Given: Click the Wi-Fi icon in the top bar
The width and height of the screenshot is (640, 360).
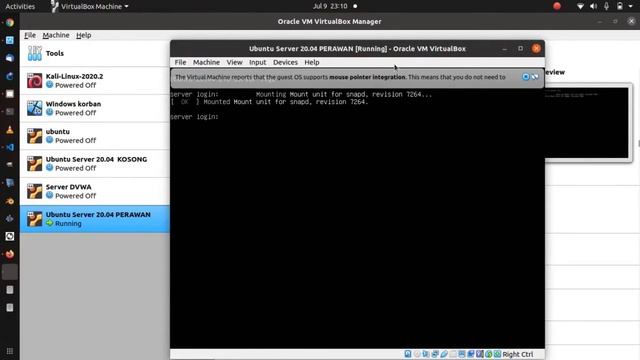Looking at the screenshot, I should pos(580,6).
